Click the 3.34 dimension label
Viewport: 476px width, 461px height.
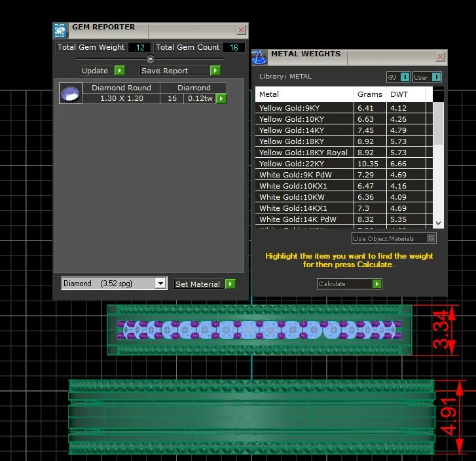coord(441,329)
